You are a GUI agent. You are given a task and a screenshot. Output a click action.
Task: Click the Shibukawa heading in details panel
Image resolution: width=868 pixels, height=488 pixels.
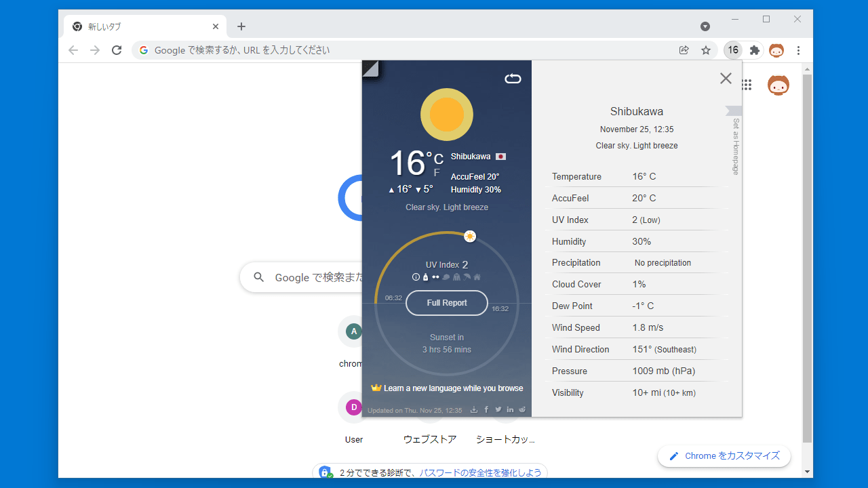[637, 112]
